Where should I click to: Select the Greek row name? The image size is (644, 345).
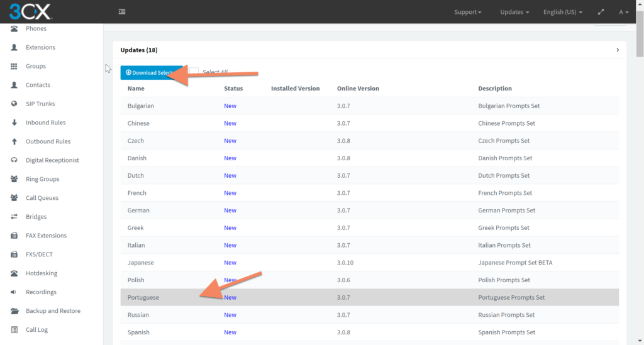point(136,227)
